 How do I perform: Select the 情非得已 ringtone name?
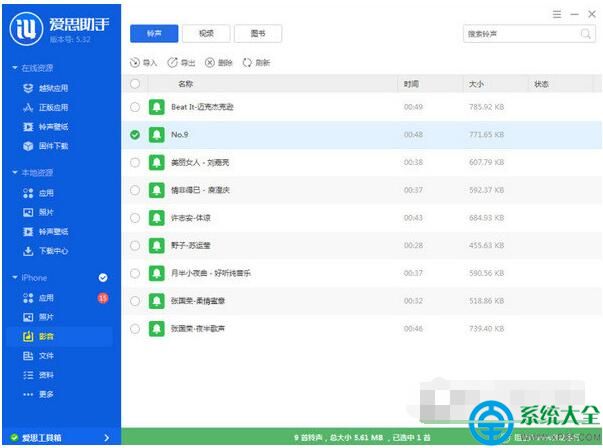click(200, 190)
